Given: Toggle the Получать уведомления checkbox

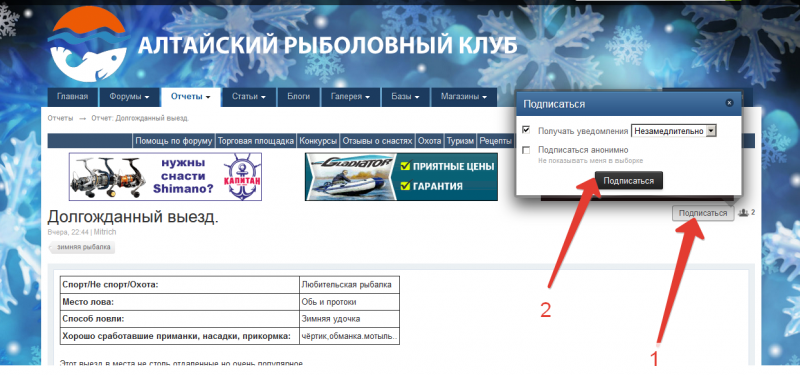Looking at the screenshot, I should tap(526, 131).
